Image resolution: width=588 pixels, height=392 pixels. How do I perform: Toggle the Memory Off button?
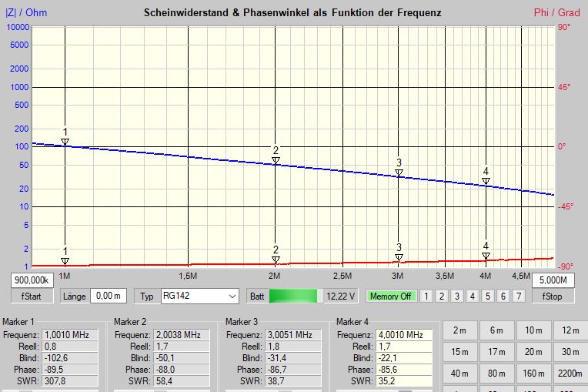tap(391, 296)
